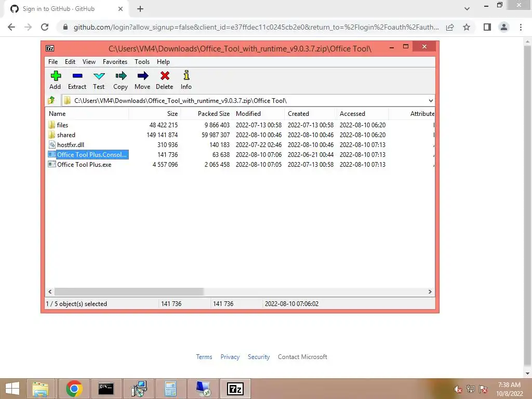Select the Copy toolbar icon
Viewport: 532px width, 399px height.
pos(121,80)
